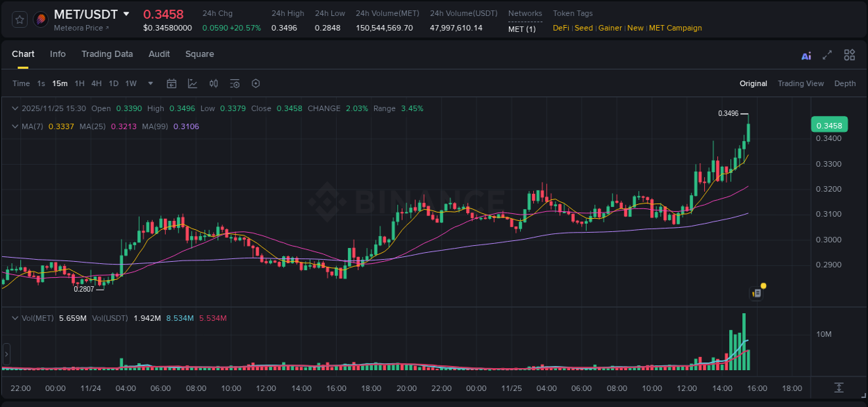
Task: Launch the Binance Ai assistant icon
Action: (806, 55)
